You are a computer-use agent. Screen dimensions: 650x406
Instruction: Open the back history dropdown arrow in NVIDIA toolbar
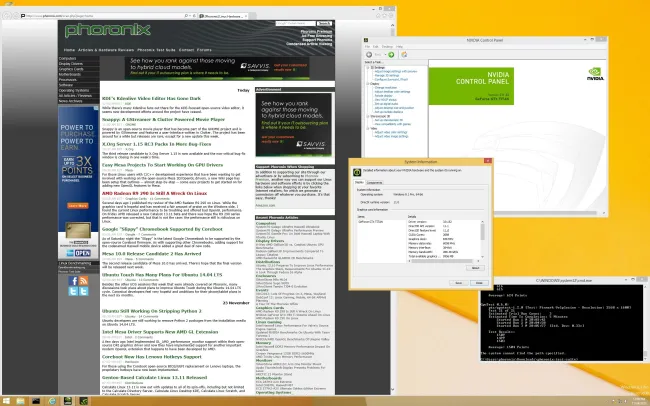click(x=385, y=55)
